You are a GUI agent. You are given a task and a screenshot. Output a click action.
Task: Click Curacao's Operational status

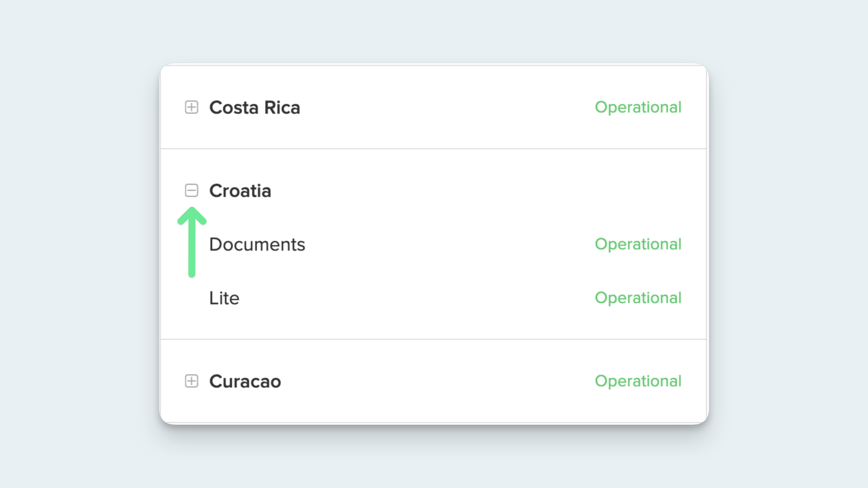click(638, 381)
